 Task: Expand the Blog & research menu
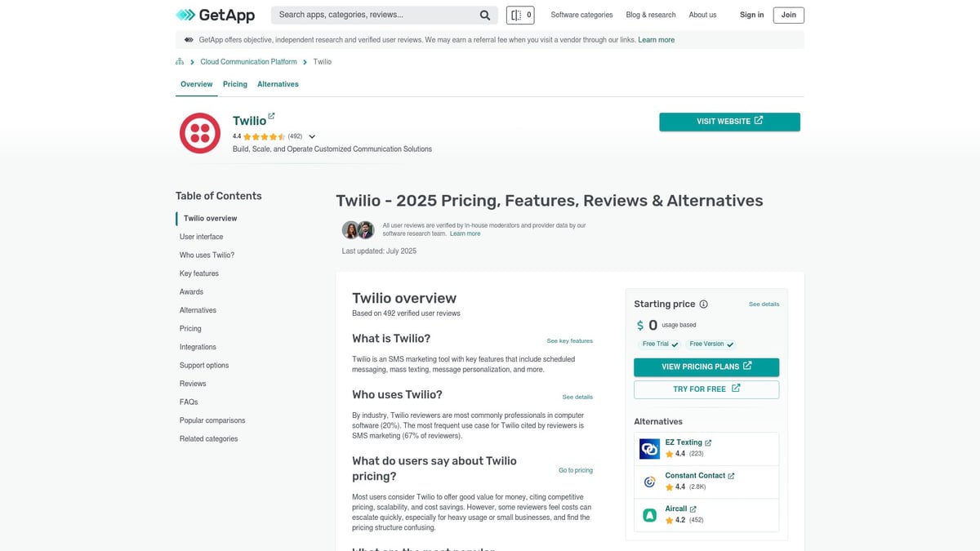click(650, 15)
